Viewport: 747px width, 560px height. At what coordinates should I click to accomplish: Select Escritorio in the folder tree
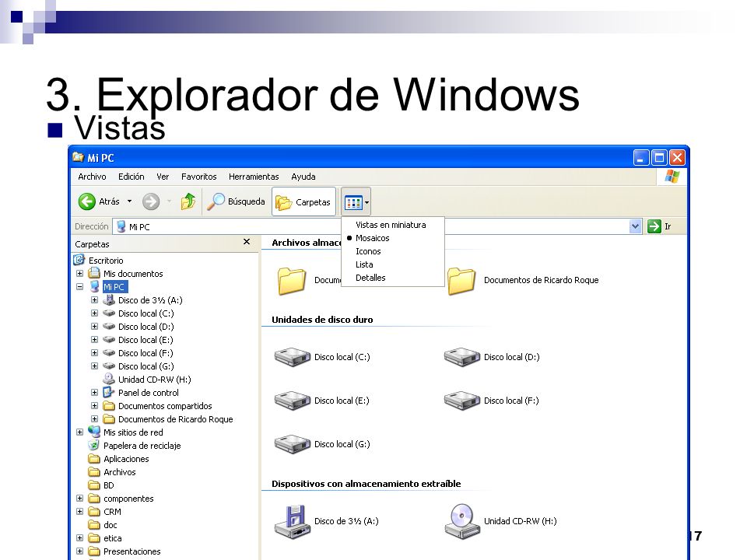coord(106,261)
